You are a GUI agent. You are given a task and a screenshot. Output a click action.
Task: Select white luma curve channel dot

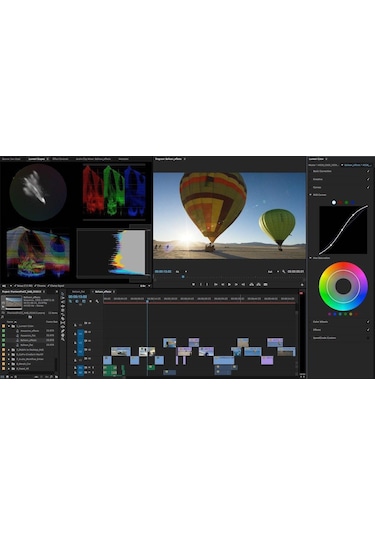334,202
